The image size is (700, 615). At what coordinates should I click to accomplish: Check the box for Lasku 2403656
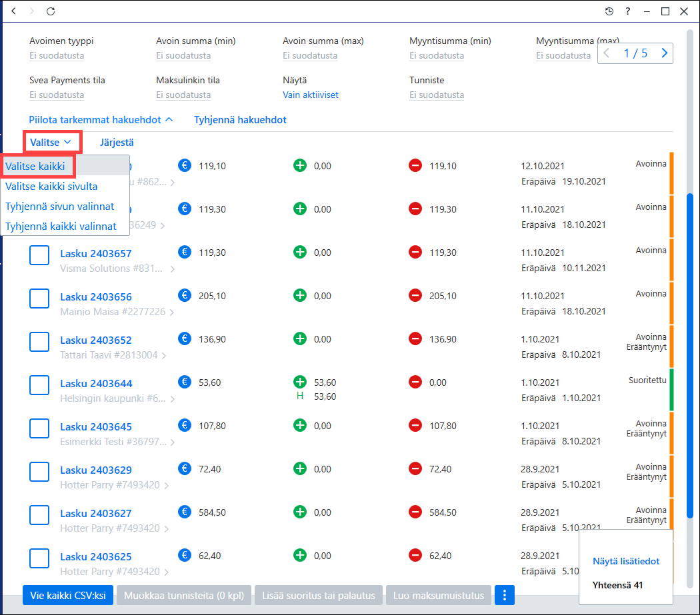pyautogui.click(x=39, y=299)
